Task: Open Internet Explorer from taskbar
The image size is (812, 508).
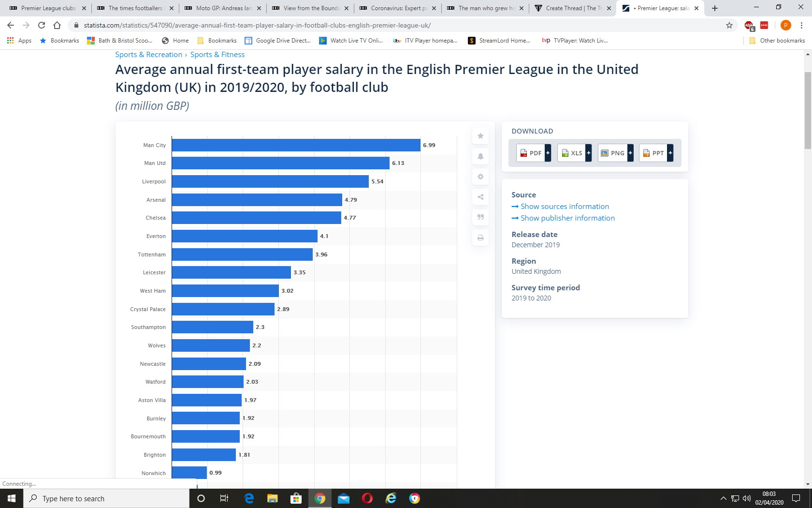Action: (391, 498)
